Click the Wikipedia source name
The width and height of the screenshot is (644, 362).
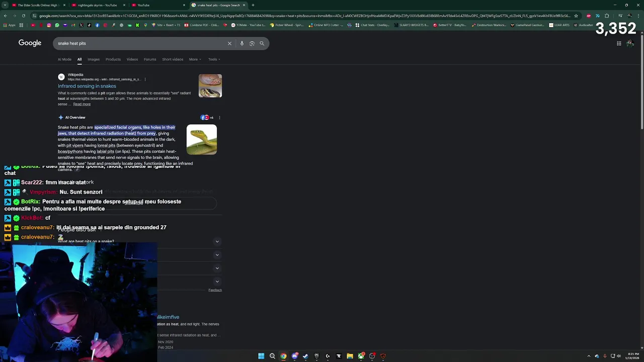[x=75, y=75]
